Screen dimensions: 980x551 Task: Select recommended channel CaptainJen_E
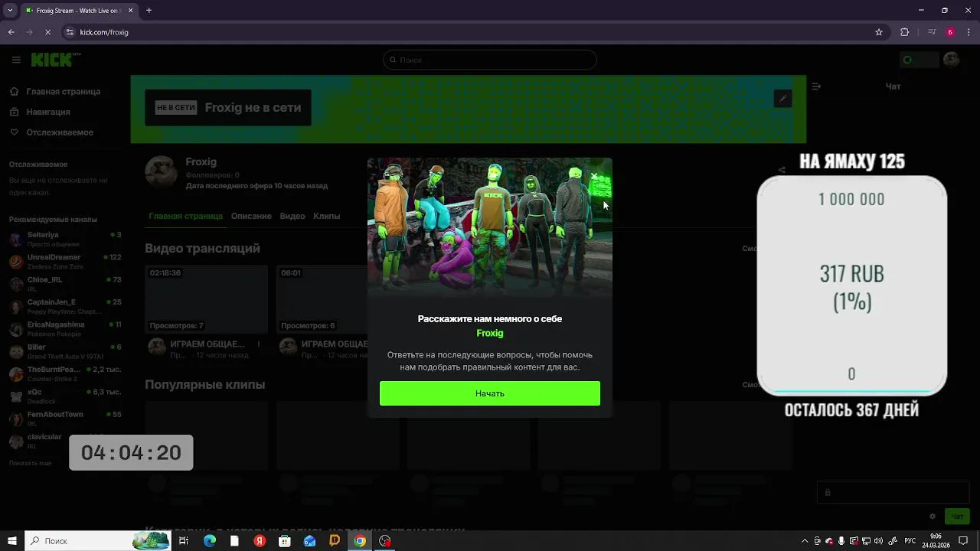pyautogui.click(x=65, y=306)
